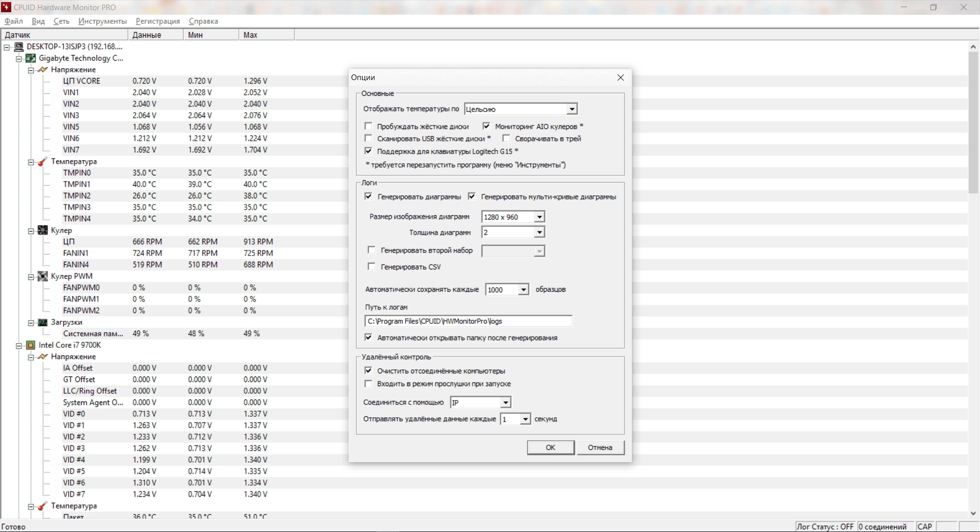Viewport: 980px width, 532px height.
Task: Confirm options with OK button
Action: [x=550, y=447]
